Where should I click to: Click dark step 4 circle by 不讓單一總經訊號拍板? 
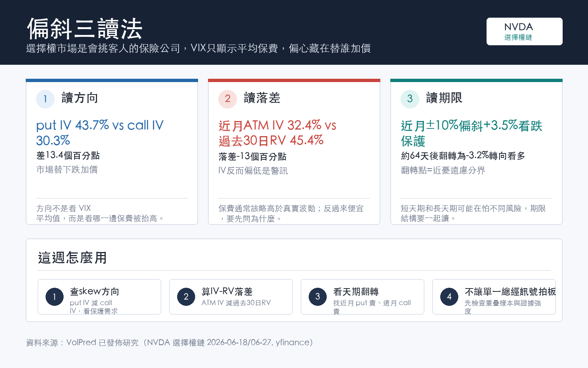click(449, 297)
